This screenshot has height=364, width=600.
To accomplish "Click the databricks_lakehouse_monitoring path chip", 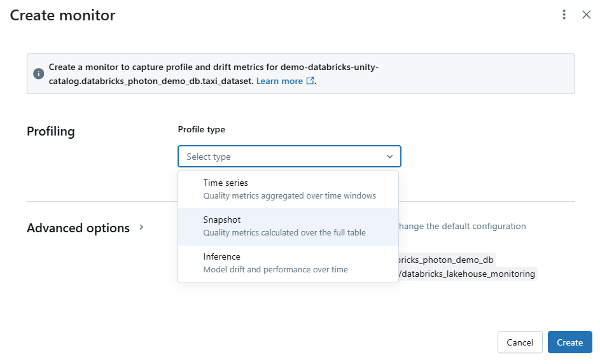I will (x=468, y=274).
